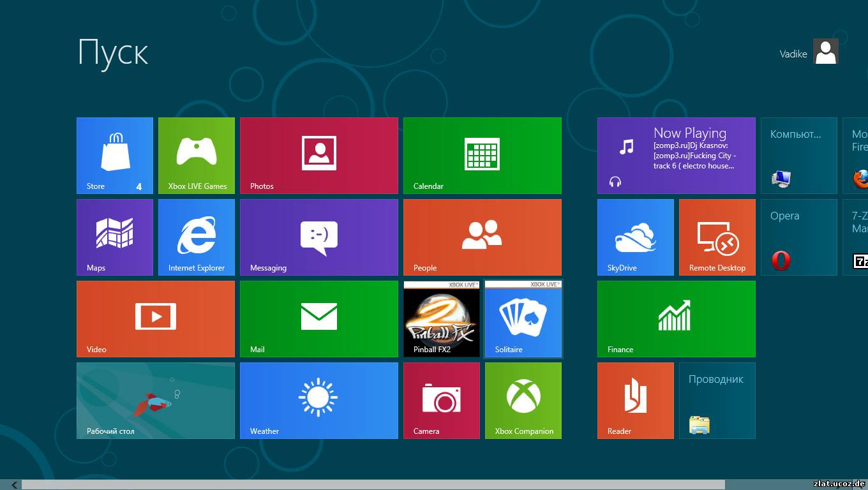Open the Finance tile
Viewport: 868px width, 490px height.
click(x=677, y=319)
